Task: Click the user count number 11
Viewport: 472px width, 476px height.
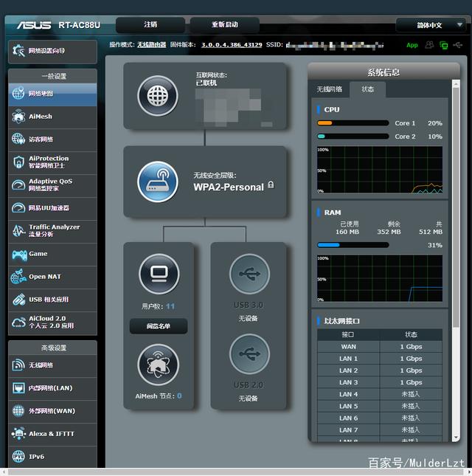Action: (170, 306)
